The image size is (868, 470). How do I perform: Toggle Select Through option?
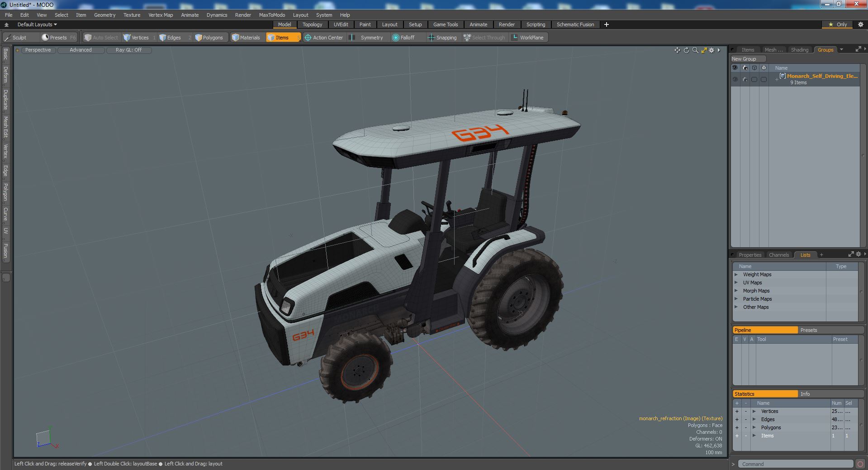[x=484, y=38]
